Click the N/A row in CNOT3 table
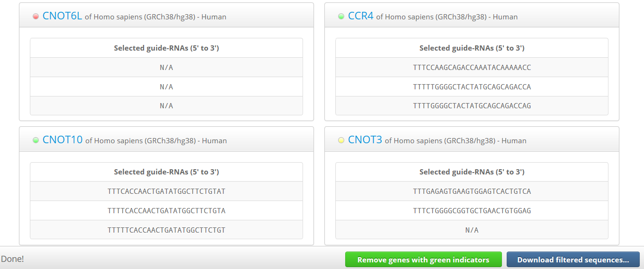The image size is (644, 269). pyautogui.click(x=472, y=230)
